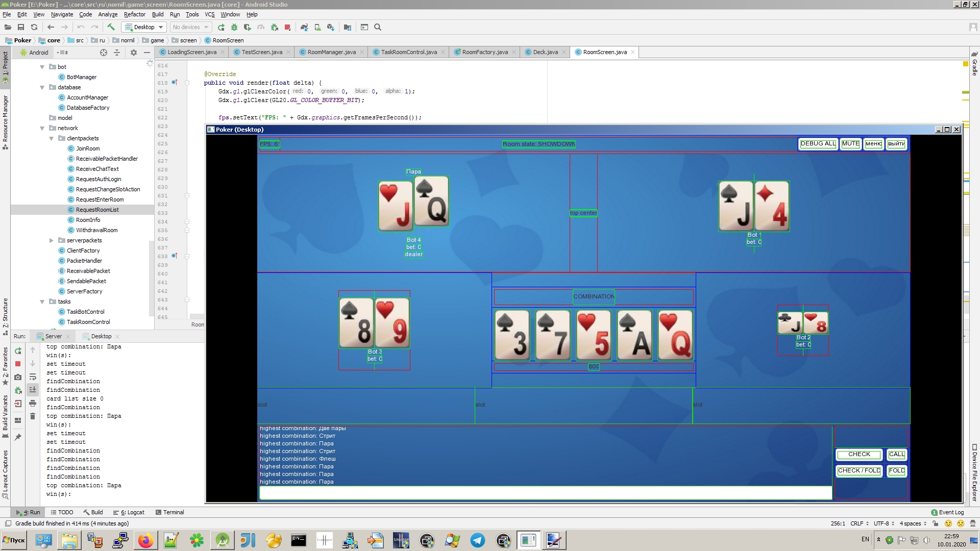Click the Search Everywhere magnifier icon
Screen dimensions: 980x551
point(378,27)
